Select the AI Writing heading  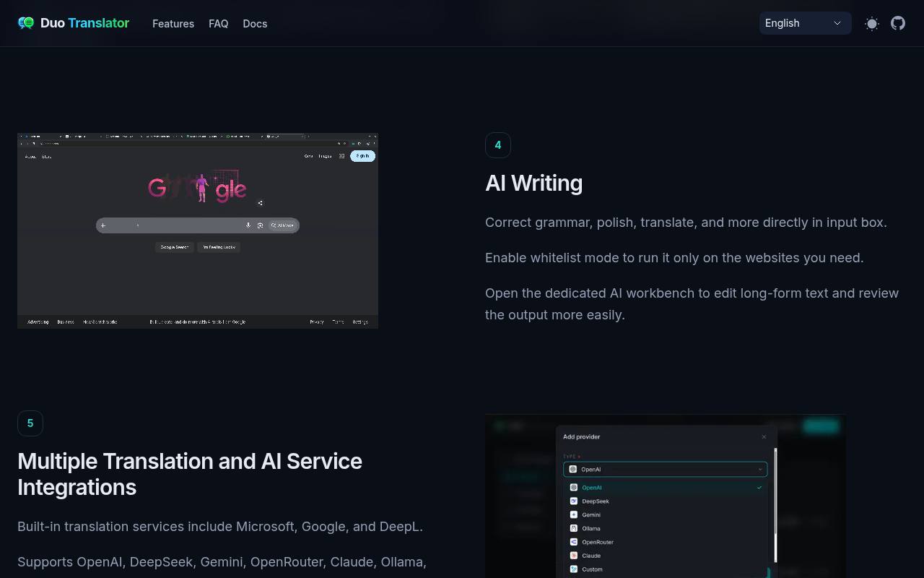tap(533, 183)
